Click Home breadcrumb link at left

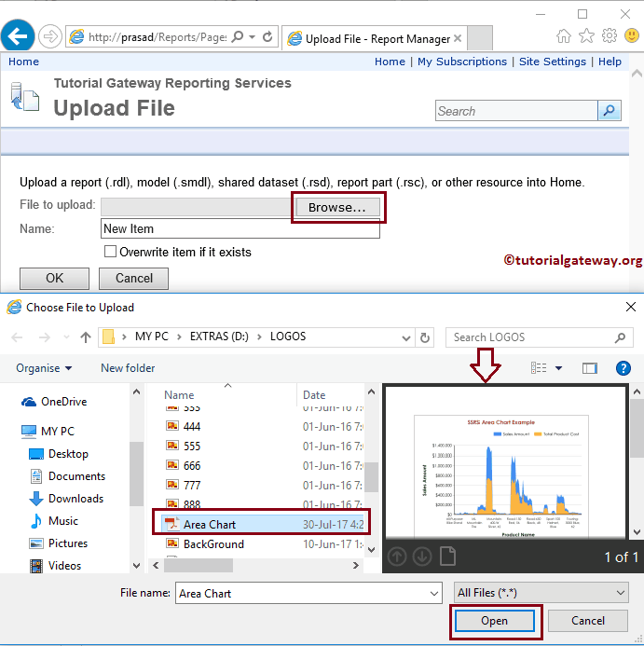[x=23, y=62]
